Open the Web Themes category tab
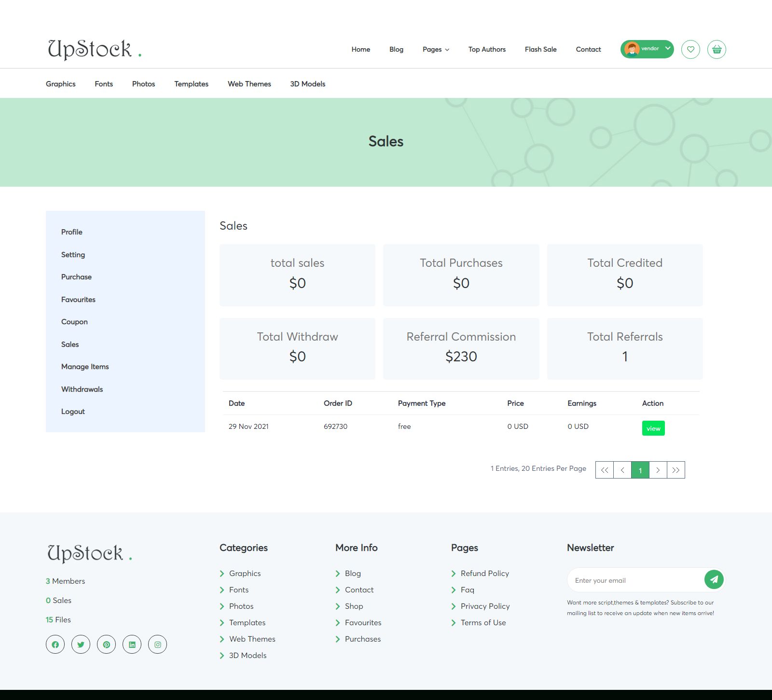The width and height of the screenshot is (772, 700). pyautogui.click(x=249, y=84)
